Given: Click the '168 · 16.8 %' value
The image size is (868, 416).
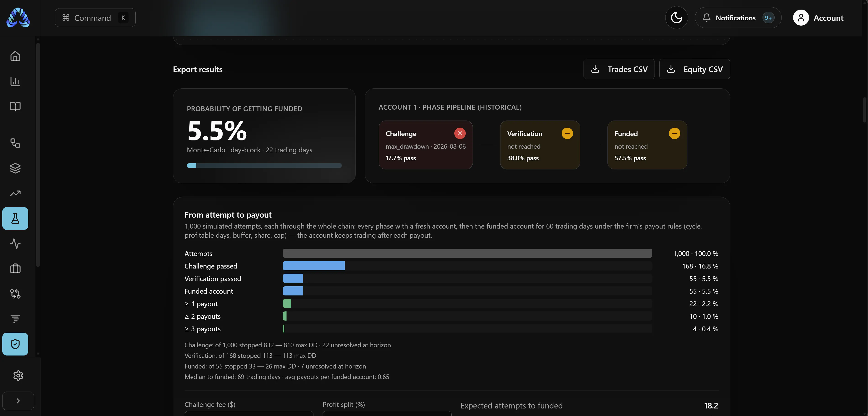Looking at the screenshot, I should [x=700, y=266].
